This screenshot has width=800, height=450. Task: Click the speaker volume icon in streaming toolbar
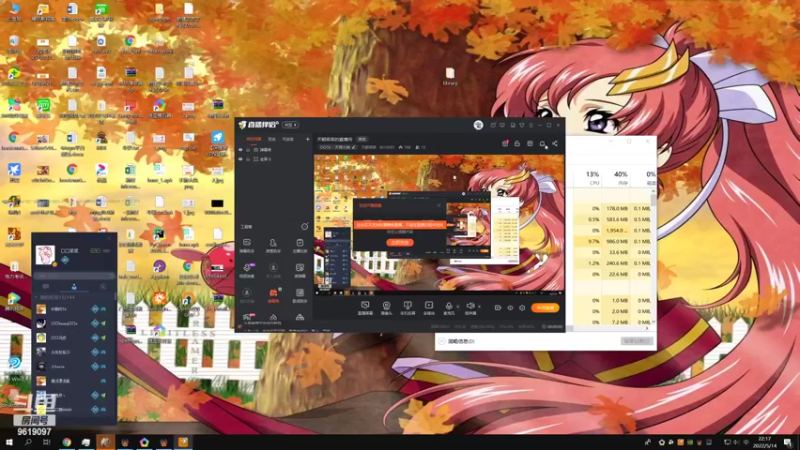[x=470, y=308]
